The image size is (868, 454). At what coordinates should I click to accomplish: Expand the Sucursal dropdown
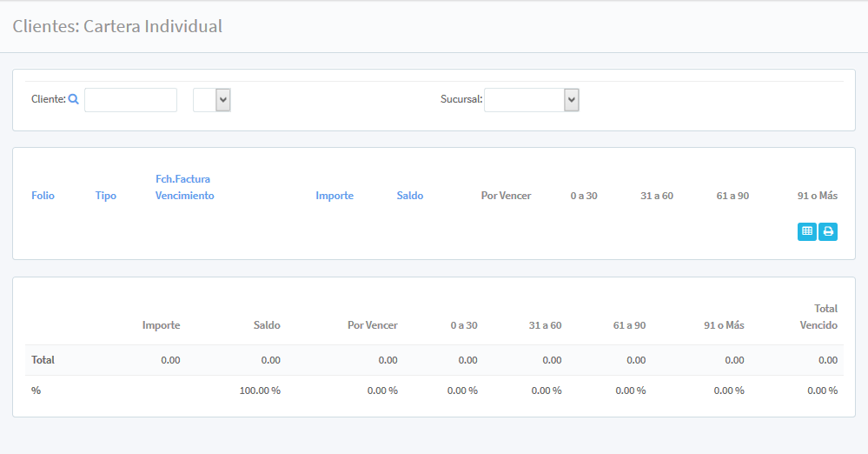click(x=531, y=100)
